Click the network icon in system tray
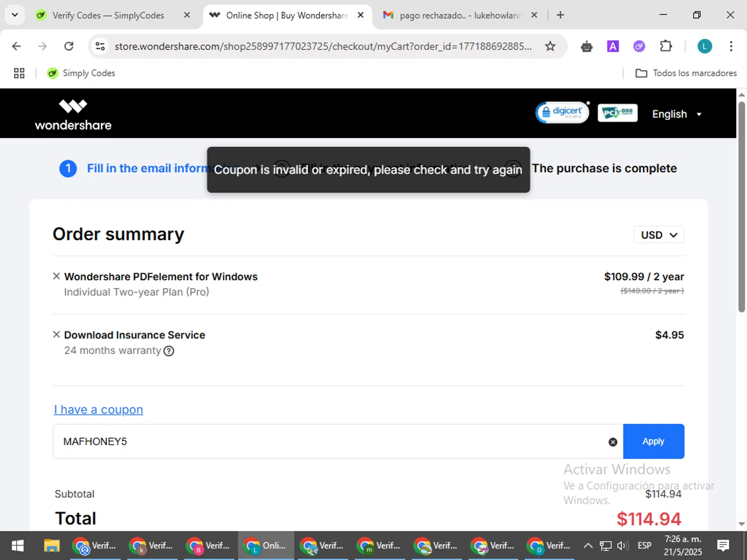This screenshot has height=560, width=747. (605, 546)
